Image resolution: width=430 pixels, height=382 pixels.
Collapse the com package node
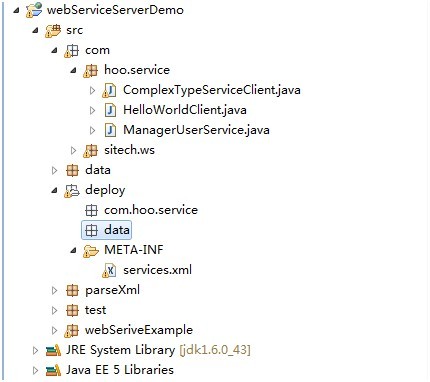54,51
